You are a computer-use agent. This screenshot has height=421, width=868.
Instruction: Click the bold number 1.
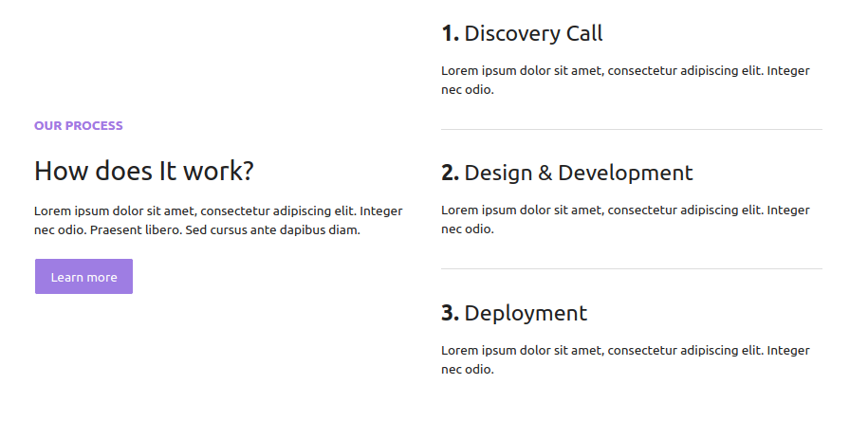(450, 34)
